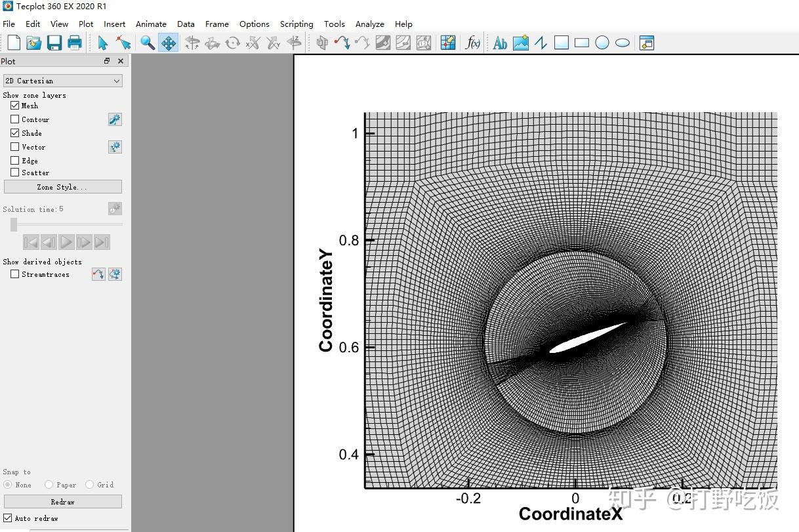The width and height of the screenshot is (799, 532).
Task: Select the Grid snap radio button
Action: pos(89,485)
